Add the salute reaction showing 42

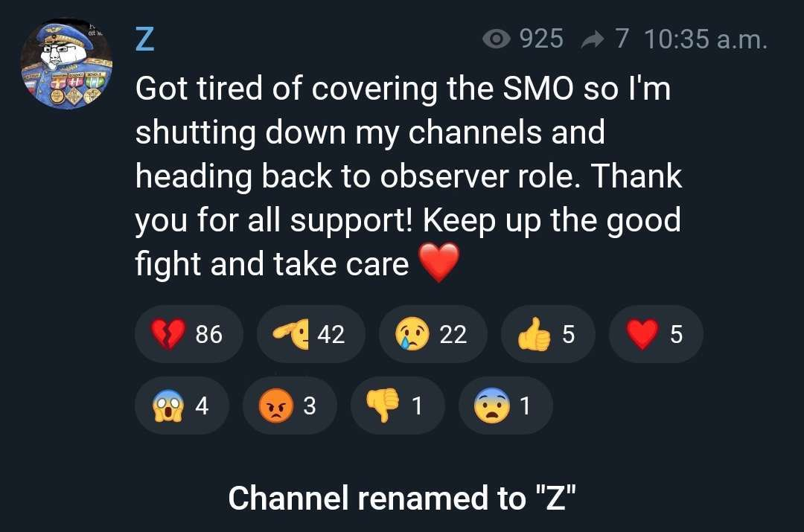pyautogui.click(x=310, y=334)
